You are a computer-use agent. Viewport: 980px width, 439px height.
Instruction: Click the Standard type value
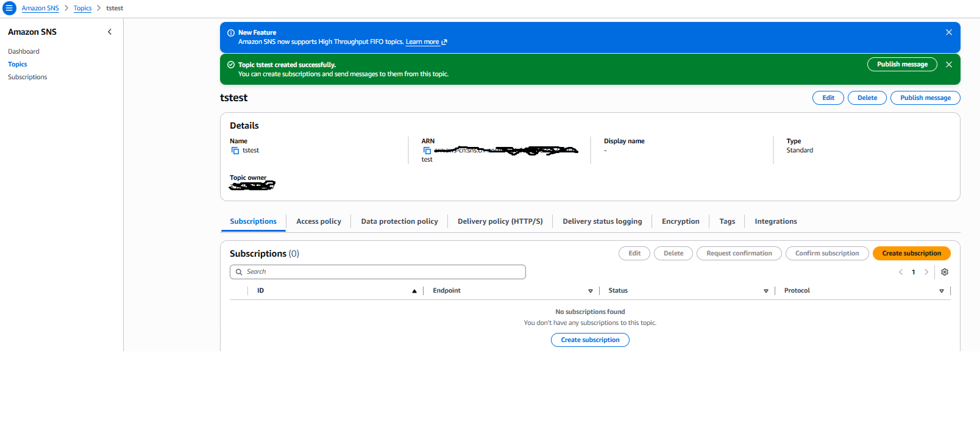800,151
